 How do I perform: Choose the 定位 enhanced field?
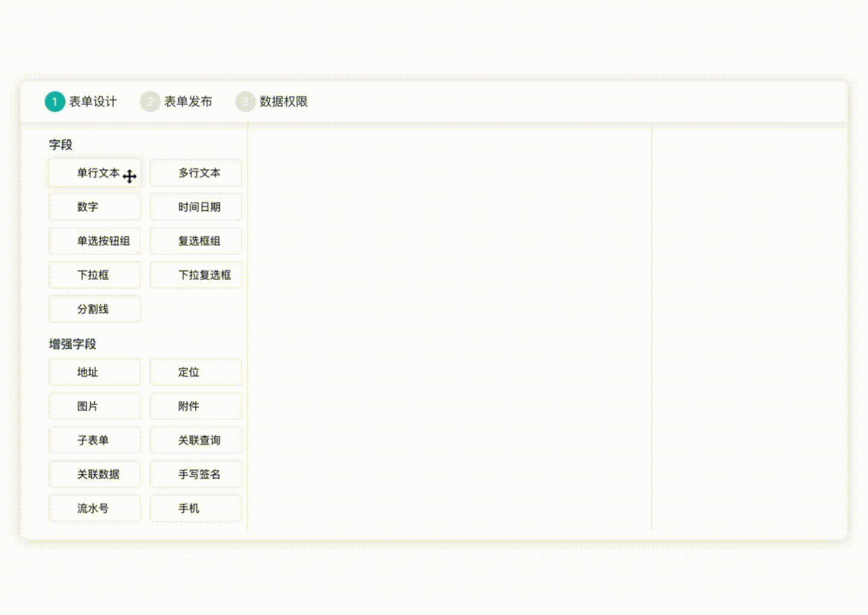(x=196, y=372)
